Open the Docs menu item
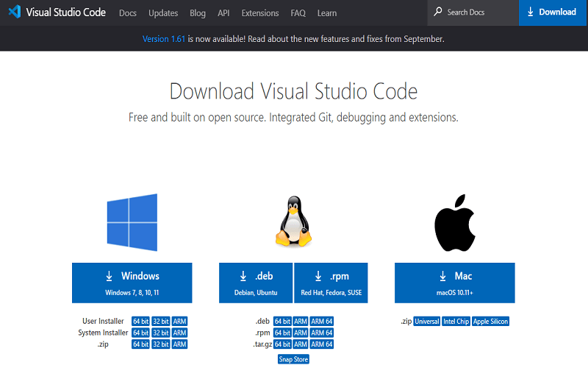This screenshot has width=588, height=368. [x=128, y=13]
